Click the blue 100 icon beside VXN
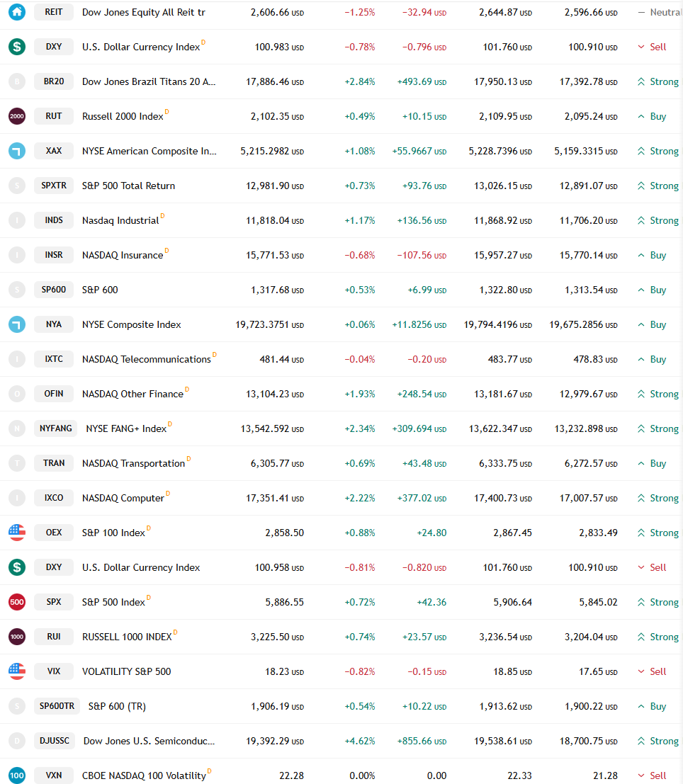 [x=17, y=776]
